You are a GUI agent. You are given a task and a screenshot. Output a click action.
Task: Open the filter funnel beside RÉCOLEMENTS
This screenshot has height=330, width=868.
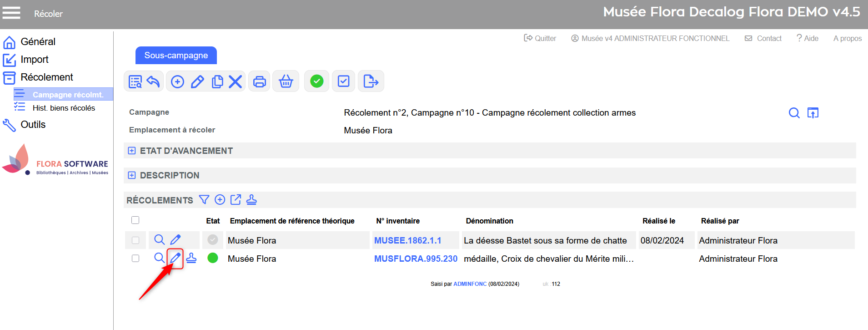[204, 200]
